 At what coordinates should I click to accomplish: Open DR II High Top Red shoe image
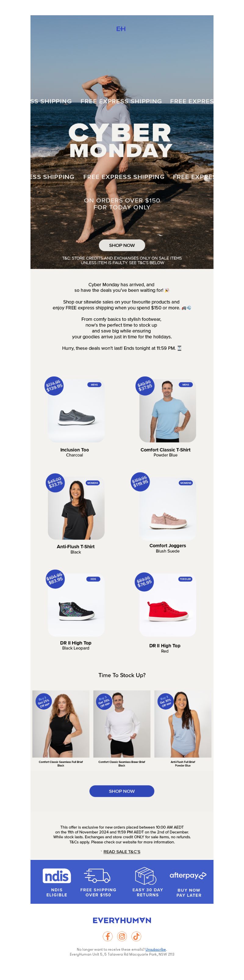point(167,605)
